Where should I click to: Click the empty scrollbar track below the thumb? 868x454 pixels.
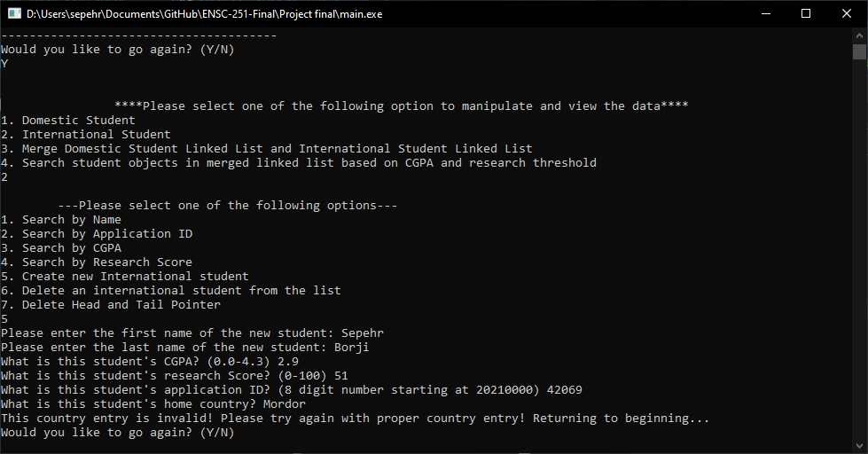tap(859, 249)
